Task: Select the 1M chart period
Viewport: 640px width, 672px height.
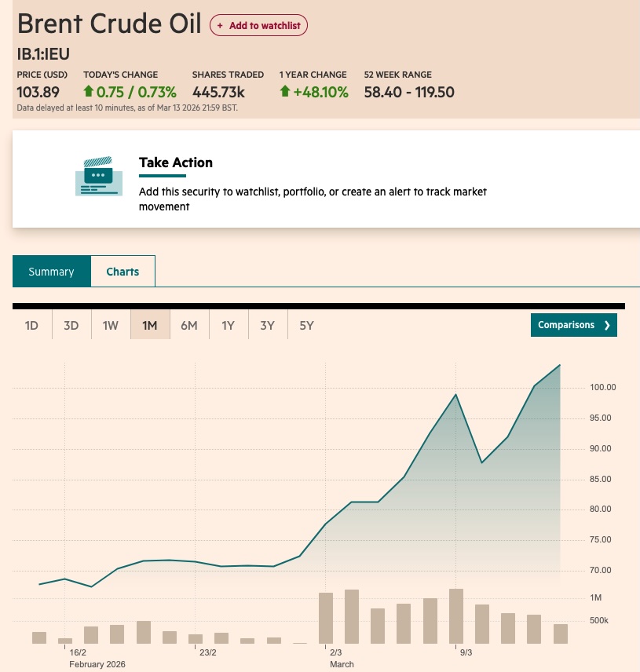Action: coord(150,325)
